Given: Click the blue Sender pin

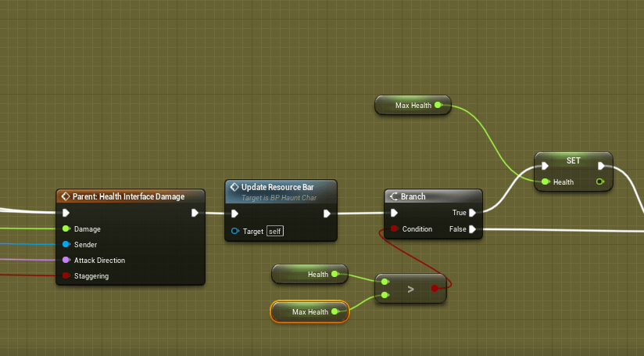Looking at the screenshot, I should pos(66,245).
